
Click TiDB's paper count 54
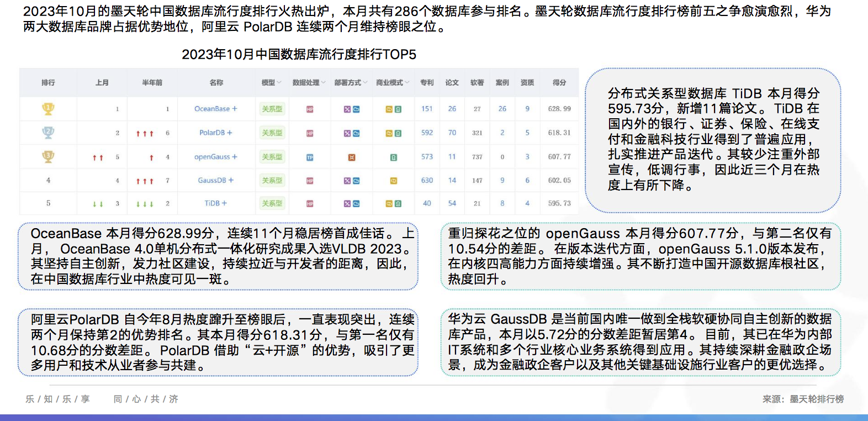click(x=452, y=203)
